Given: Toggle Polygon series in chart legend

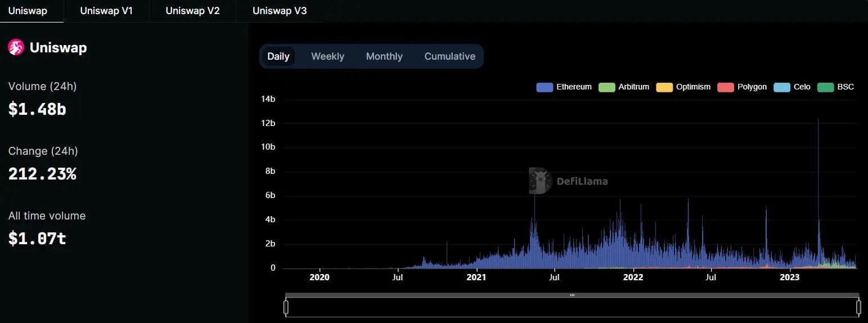Looking at the screenshot, I should (743, 87).
